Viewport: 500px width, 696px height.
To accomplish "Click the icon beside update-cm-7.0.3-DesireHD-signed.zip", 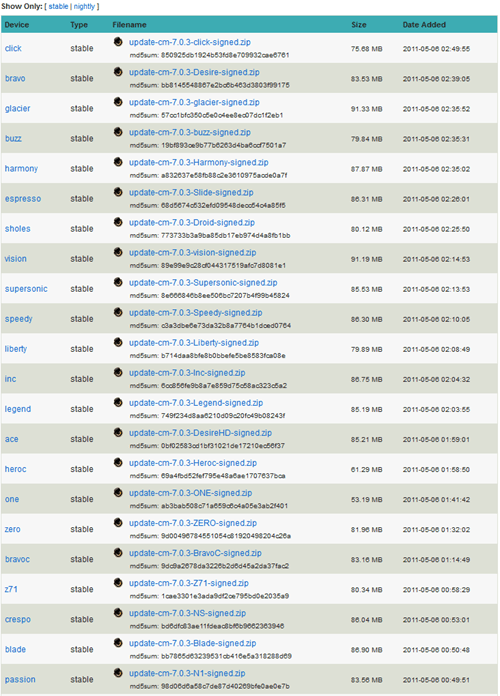I will (118, 432).
